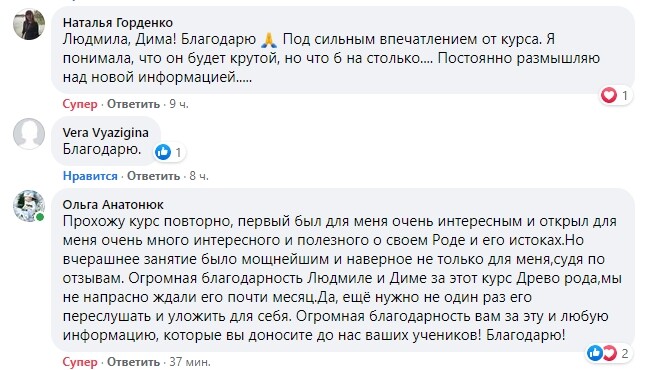Open the Наталья Горденко name link
Viewport: 647px width, 370px height.
tap(118, 22)
